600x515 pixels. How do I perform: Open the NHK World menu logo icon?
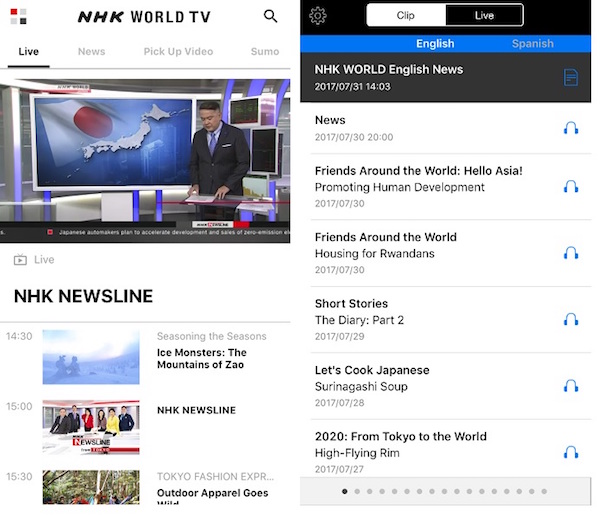click(18, 16)
